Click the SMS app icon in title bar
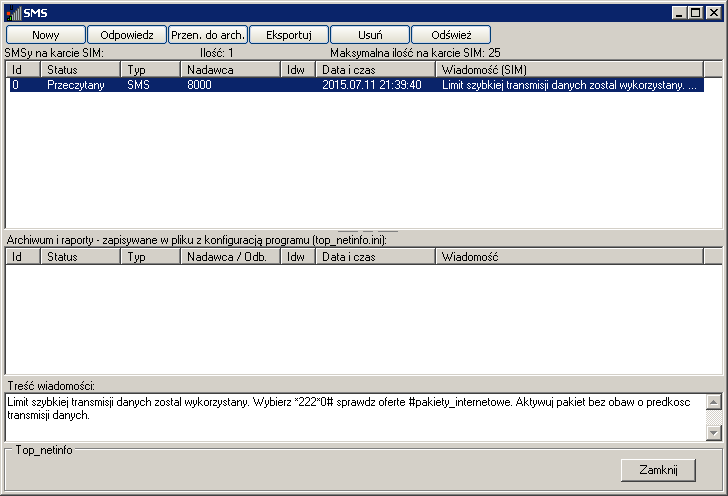This screenshot has width=728, height=496. click(13, 13)
